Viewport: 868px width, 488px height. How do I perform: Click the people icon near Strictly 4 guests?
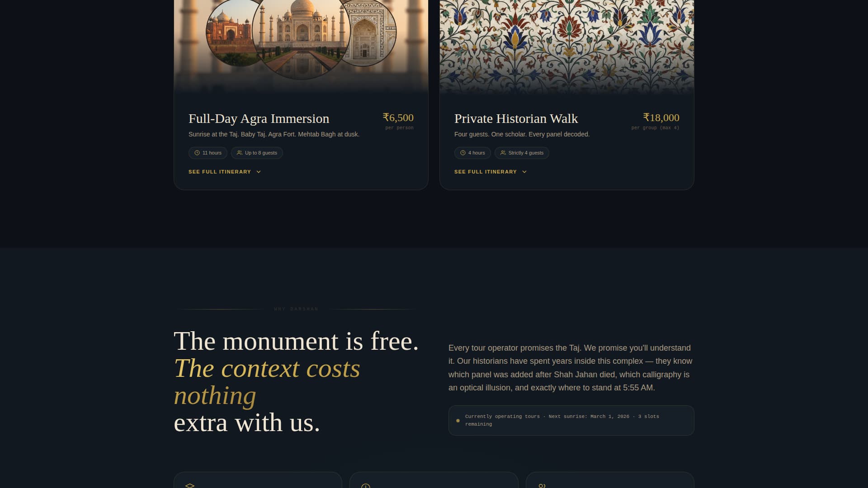[x=503, y=153]
